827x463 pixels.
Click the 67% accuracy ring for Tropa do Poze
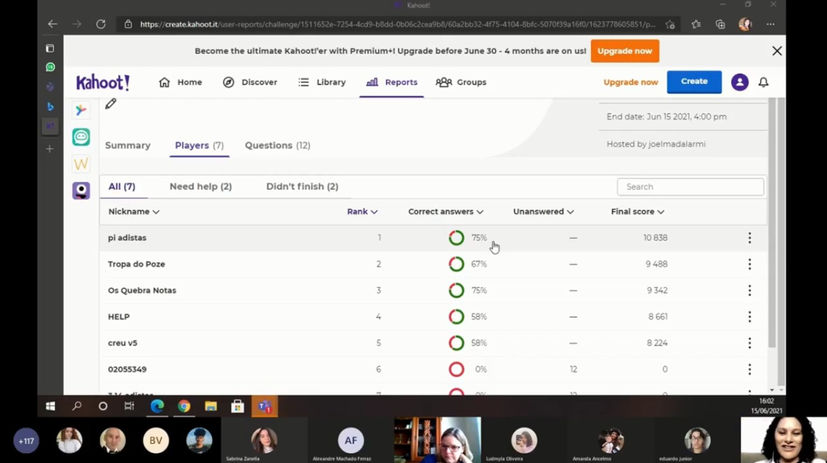click(x=456, y=264)
